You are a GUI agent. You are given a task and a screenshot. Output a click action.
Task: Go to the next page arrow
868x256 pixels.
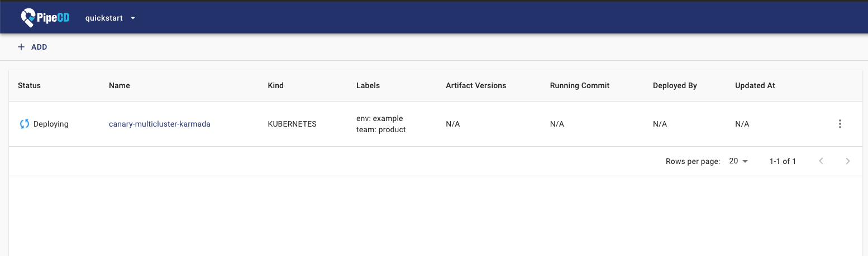click(848, 161)
